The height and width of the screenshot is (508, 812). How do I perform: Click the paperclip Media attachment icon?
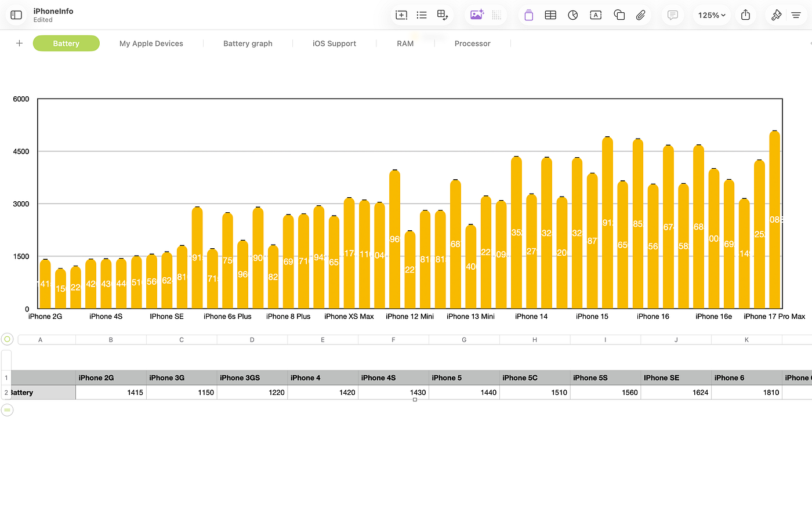tap(641, 15)
